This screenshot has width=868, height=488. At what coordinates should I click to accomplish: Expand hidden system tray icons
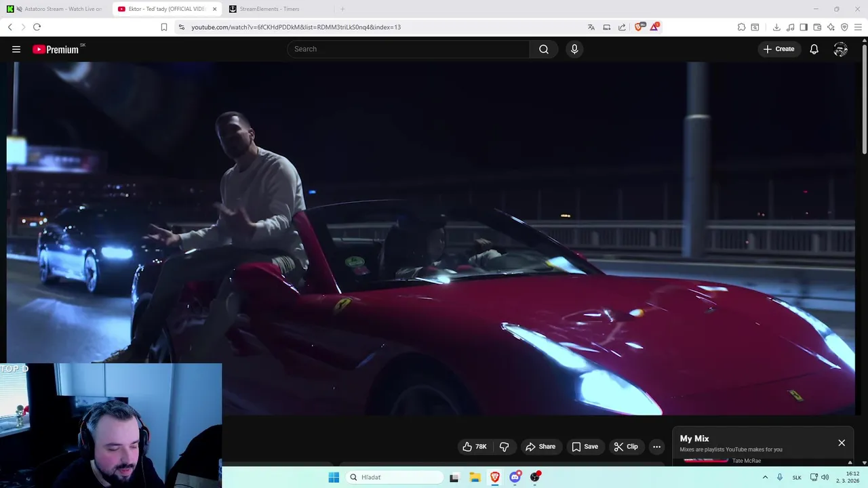[766, 477]
